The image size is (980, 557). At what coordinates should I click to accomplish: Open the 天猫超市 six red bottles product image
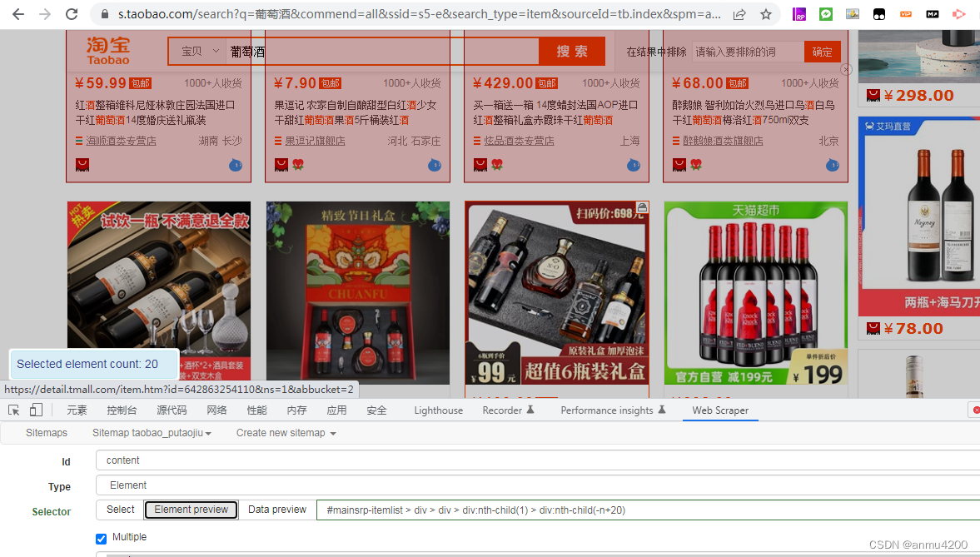[756, 293]
